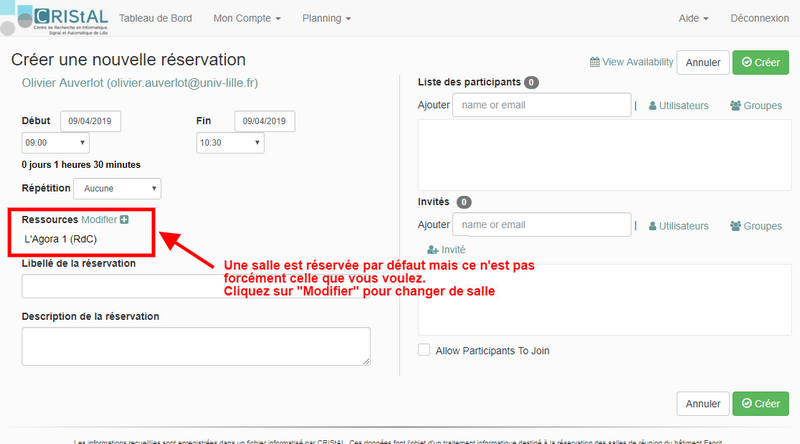This screenshot has width=800, height=444.
Task: Click the Modifier resources link
Action: (x=98, y=219)
